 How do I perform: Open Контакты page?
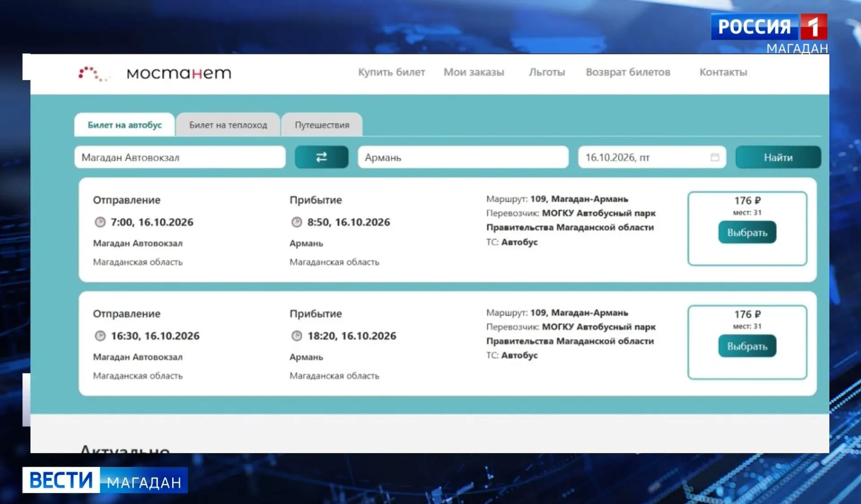click(723, 72)
